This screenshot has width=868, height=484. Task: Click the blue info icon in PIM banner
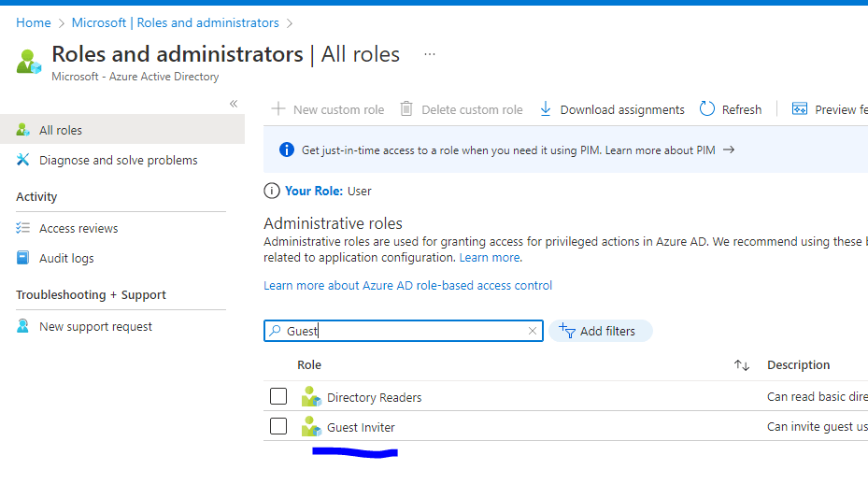pyautogui.click(x=287, y=149)
